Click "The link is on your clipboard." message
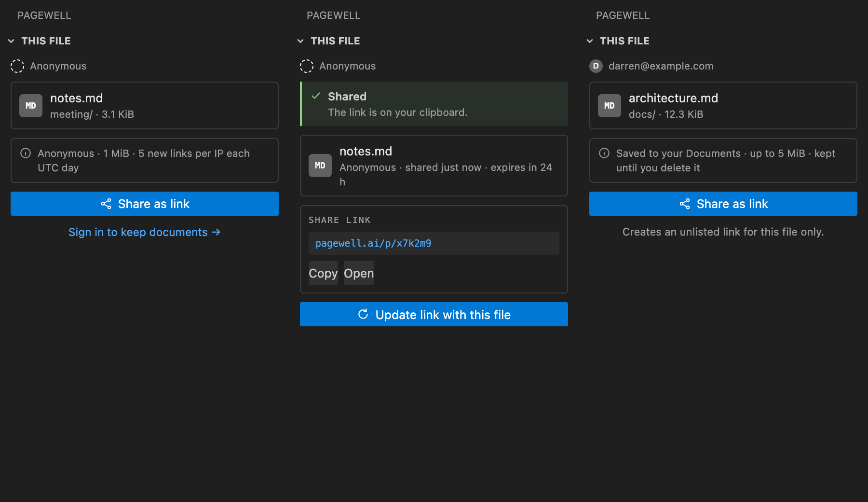This screenshot has width=868, height=502. (398, 112)
